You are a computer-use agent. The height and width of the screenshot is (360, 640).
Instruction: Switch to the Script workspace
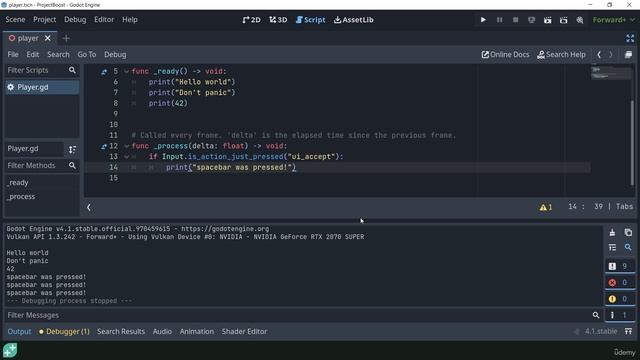(x=310, y=20)
